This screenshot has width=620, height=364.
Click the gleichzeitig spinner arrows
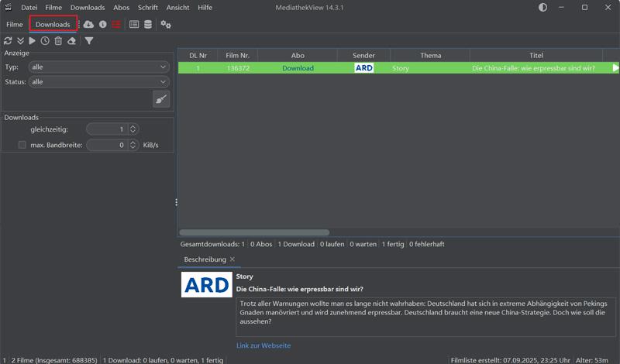[x=133, y=129]
